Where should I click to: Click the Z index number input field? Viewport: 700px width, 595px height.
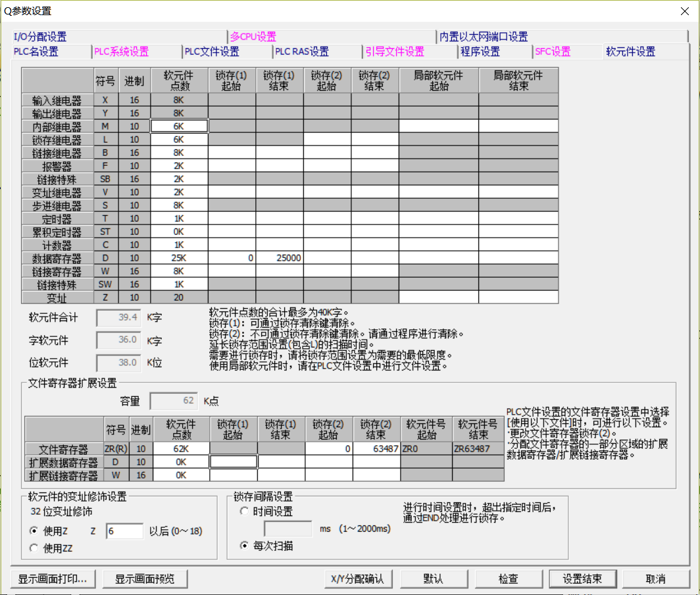[x=124, y=531]
